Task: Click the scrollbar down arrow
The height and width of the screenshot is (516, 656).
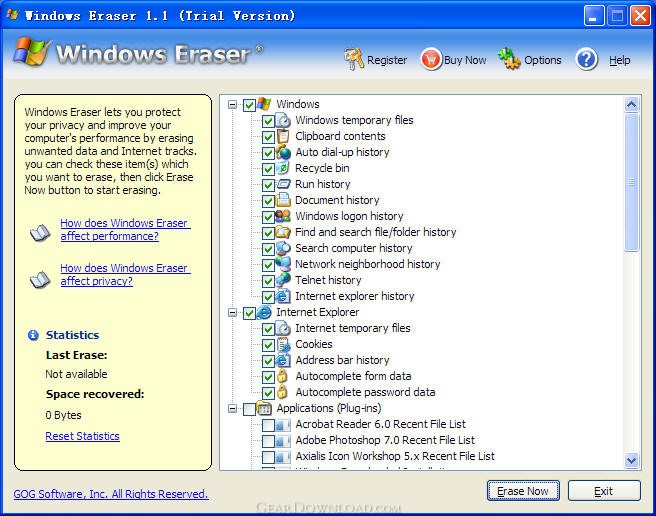Action: 631,461
